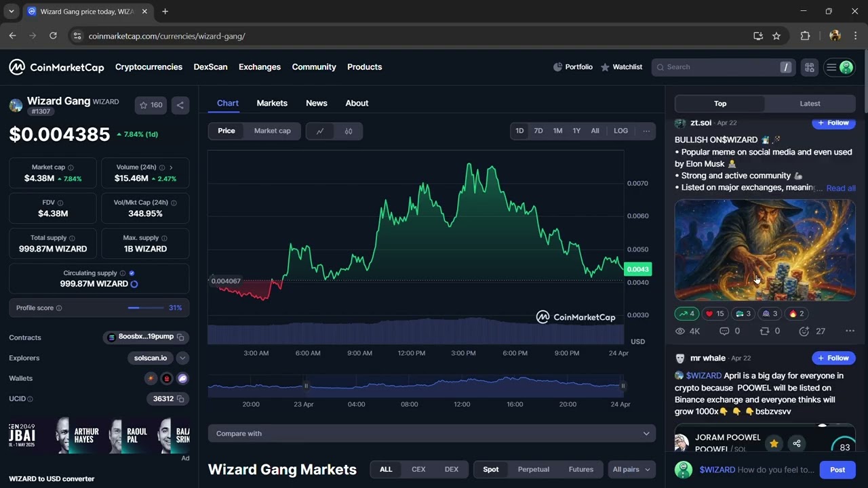Image resolution: width=868 pixels, height=488 pixels.
Task: Select the Market cap chart toggle
Action: [x=273, y=131]
